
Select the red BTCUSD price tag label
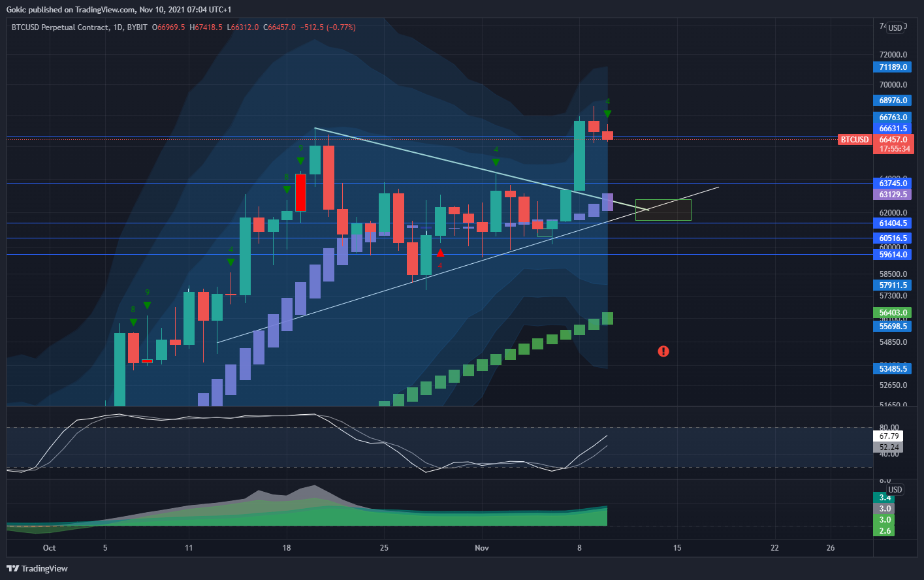click(x=855, y=140)
